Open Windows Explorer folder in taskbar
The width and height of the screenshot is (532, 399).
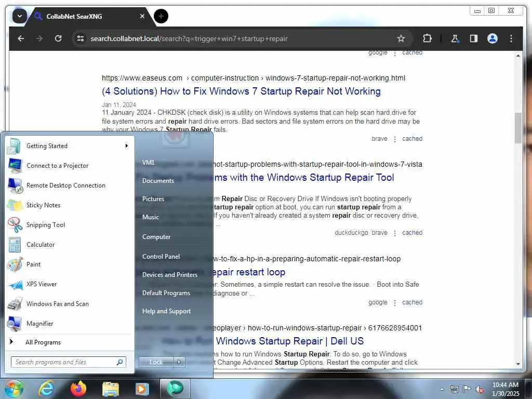(111, 389)
